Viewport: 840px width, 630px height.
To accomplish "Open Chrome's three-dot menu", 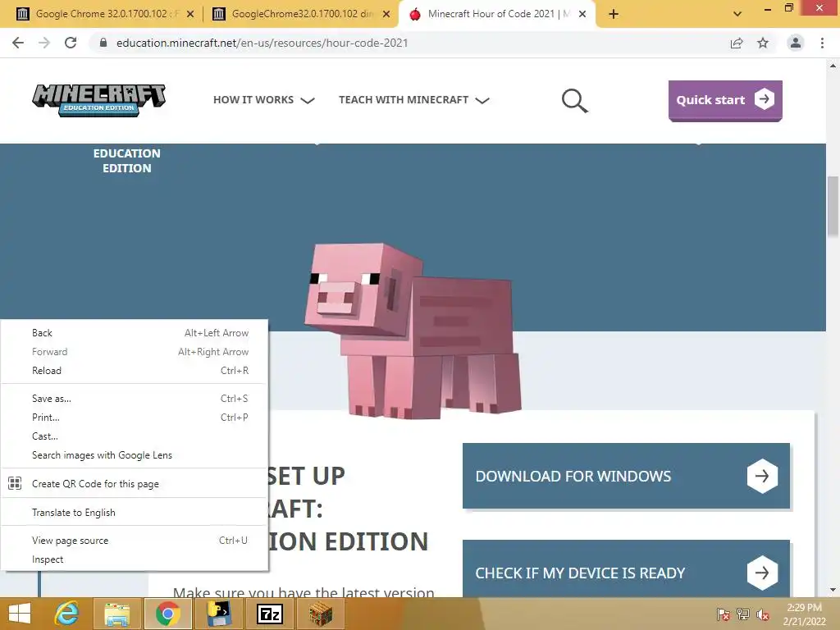I will click(x=822, y=43).
